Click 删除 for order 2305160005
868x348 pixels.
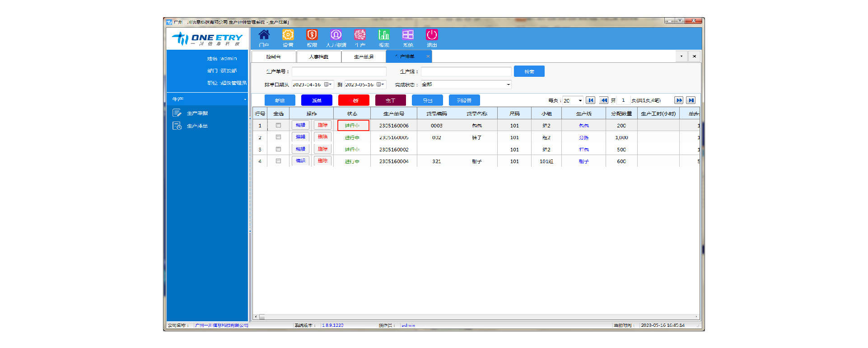tap(322, 137)
